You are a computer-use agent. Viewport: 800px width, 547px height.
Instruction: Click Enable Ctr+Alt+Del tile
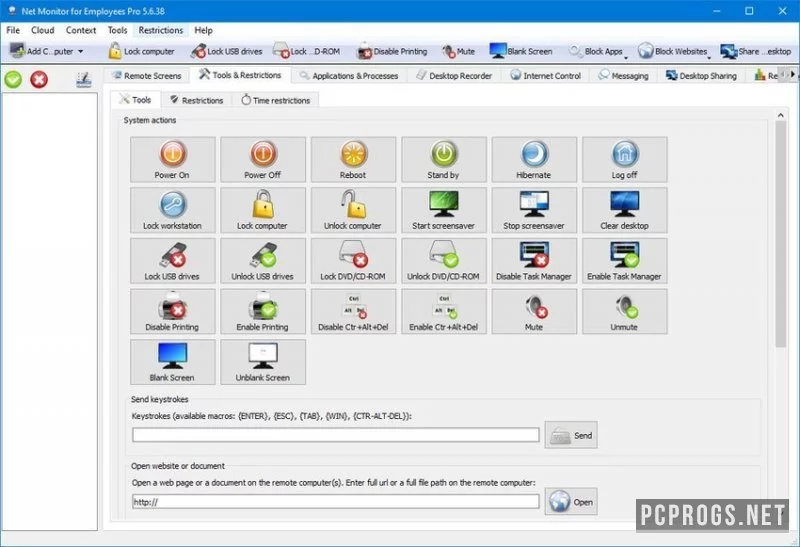tap(443, 311)
